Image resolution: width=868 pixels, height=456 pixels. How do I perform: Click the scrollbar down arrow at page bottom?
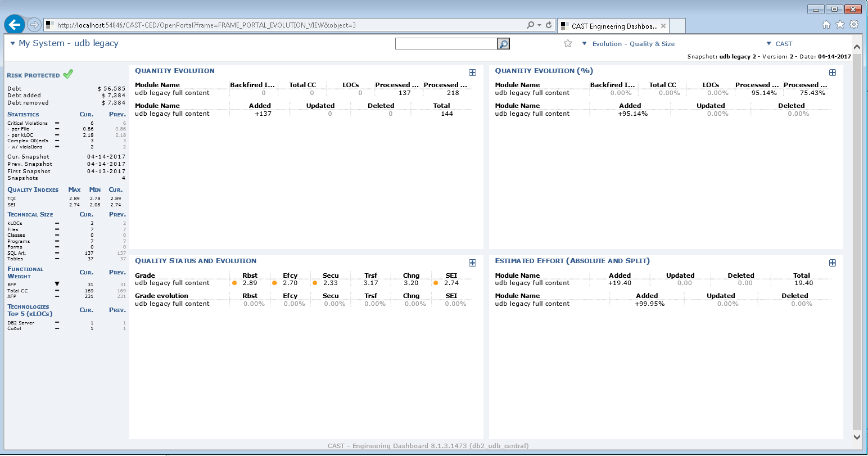coord(857,436)
